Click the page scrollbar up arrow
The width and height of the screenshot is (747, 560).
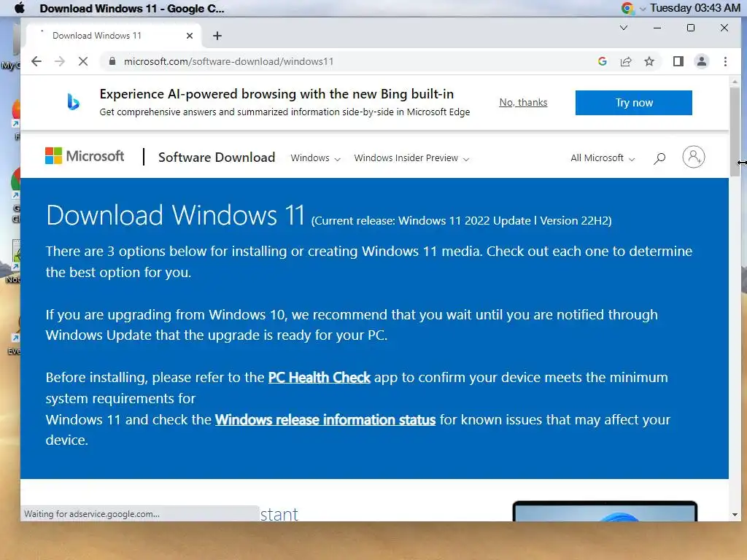coord(735,82)
